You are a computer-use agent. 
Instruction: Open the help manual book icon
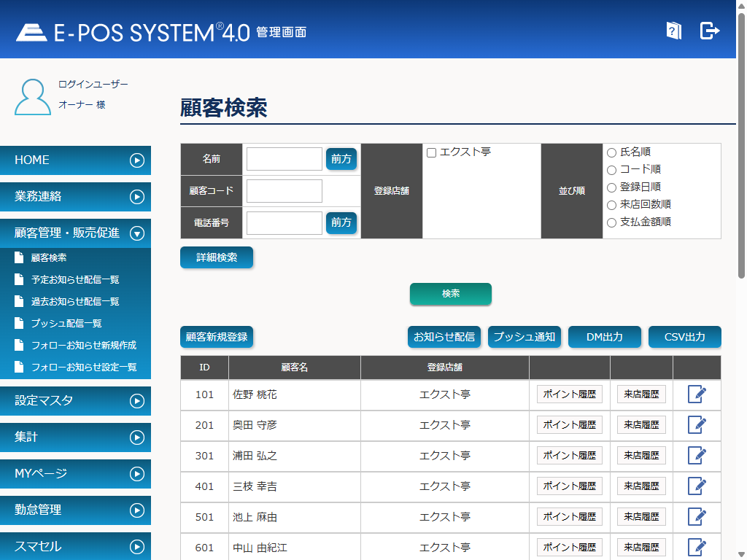click(x=673, y=31)
